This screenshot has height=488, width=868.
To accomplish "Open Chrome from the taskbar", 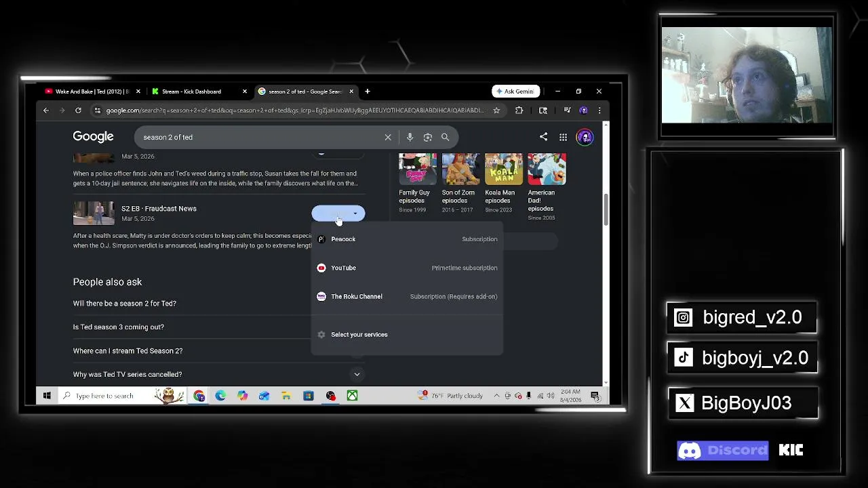I will pos(199,396).
